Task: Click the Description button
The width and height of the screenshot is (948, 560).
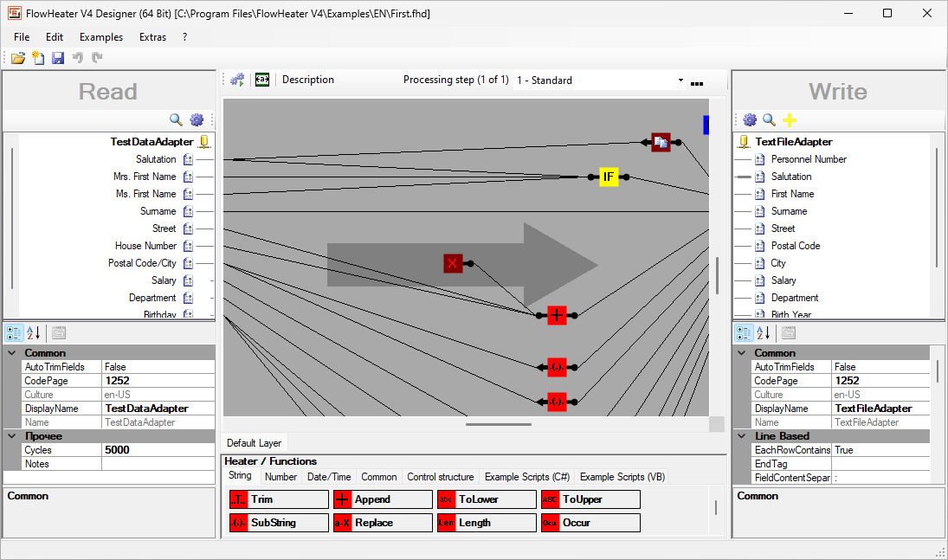Action: [307, 80]
